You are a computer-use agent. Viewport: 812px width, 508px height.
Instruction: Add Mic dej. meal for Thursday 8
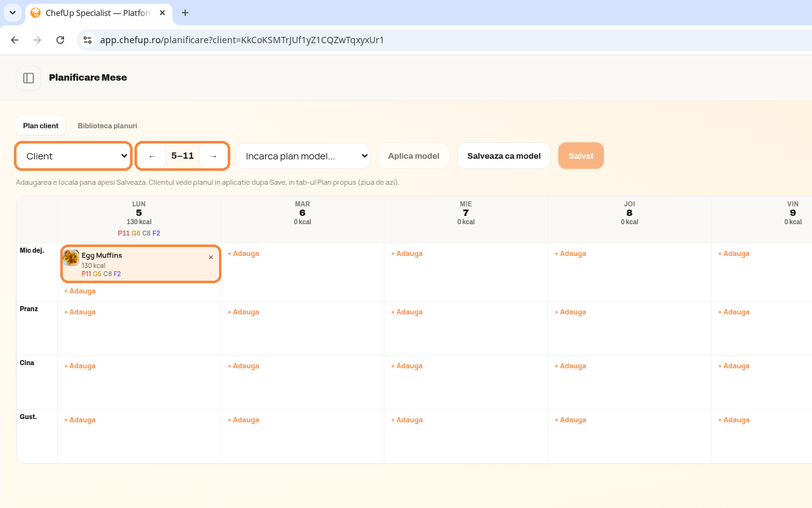pyautogui.click(x=570, y=253)
